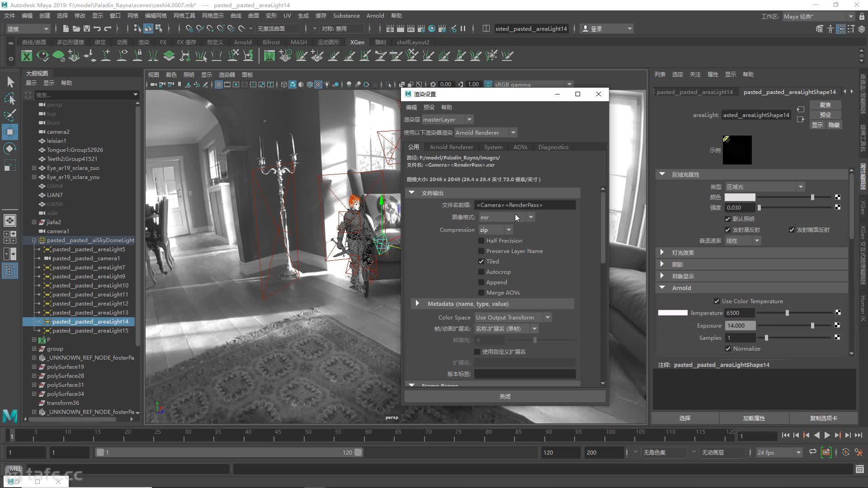Click the Outliner layout icon in left toolbar

10,271
